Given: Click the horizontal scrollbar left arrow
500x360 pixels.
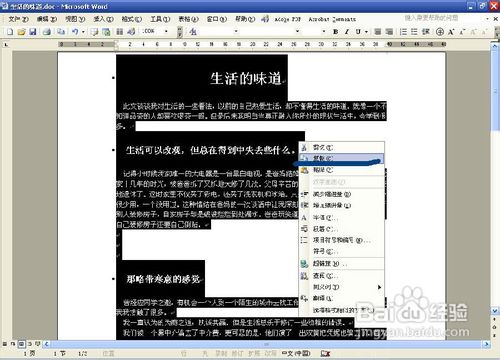Looking at the screenshot, I should tap(47, 343).
